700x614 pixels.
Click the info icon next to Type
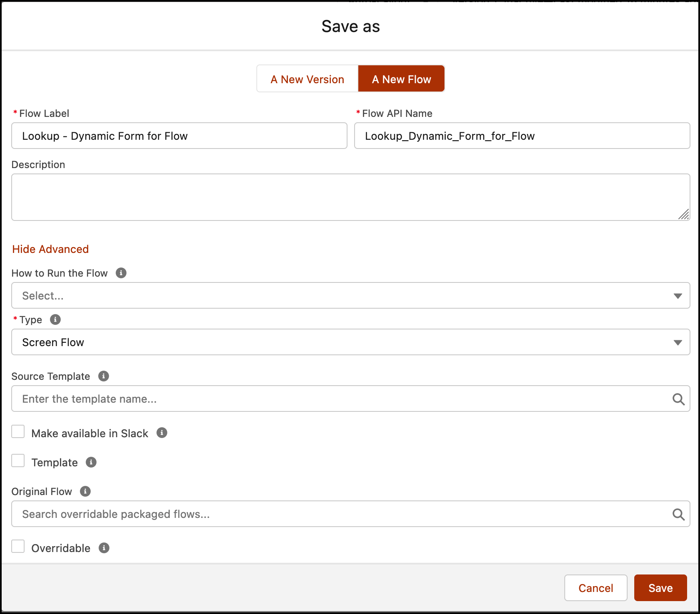55,320
